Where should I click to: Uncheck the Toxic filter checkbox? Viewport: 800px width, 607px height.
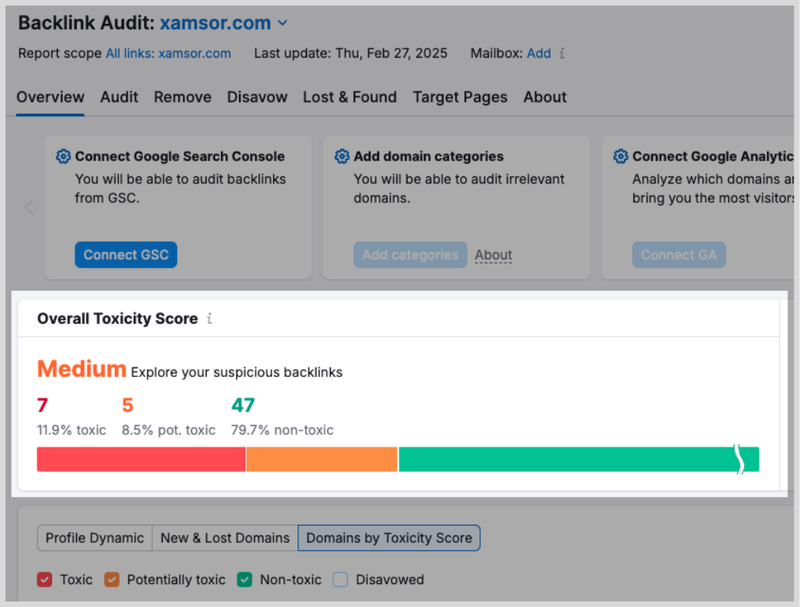point(44,580)
